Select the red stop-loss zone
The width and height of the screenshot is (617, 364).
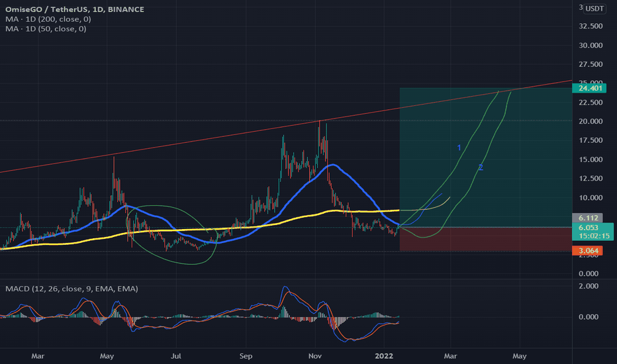485,239
